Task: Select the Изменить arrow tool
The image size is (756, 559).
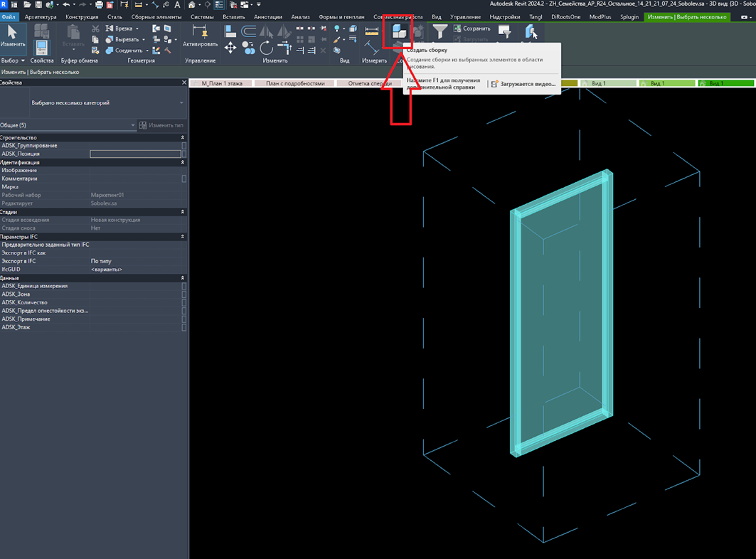Action: [x=12, y=36]
